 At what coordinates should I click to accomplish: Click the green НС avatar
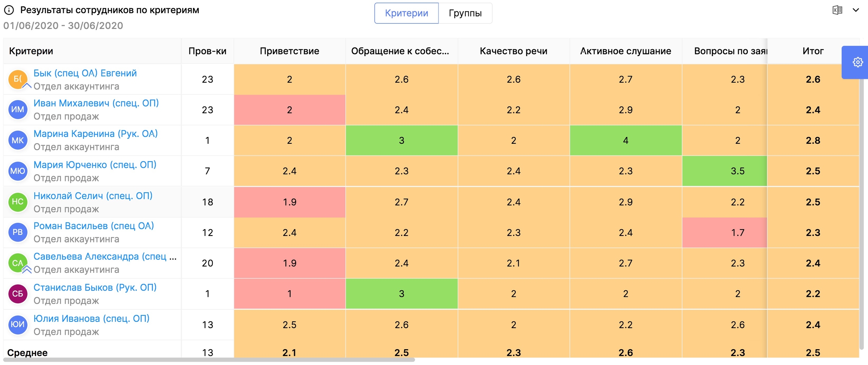(x=18, y=202)
